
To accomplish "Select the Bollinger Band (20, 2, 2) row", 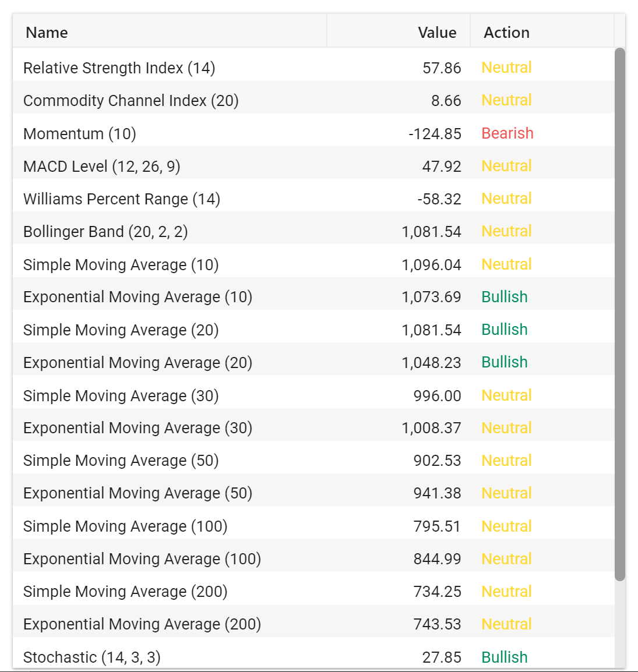I will 313,231.
